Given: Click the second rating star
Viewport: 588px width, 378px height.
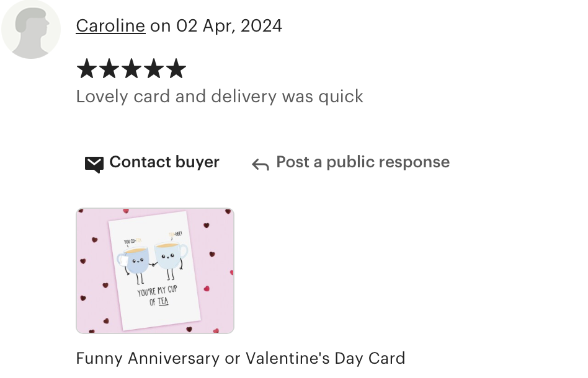Looking at the screenshot, I should pyautogui.click(x=109, y=69).
